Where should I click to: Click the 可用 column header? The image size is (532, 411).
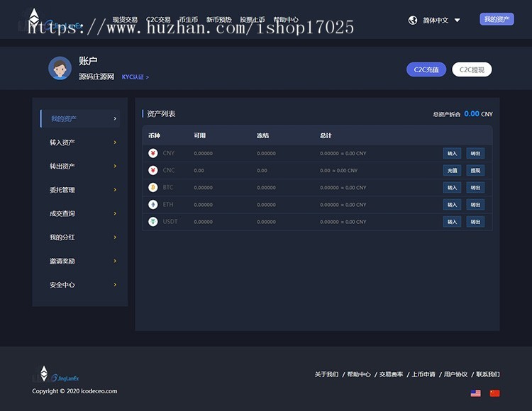(x=199, y=135)
